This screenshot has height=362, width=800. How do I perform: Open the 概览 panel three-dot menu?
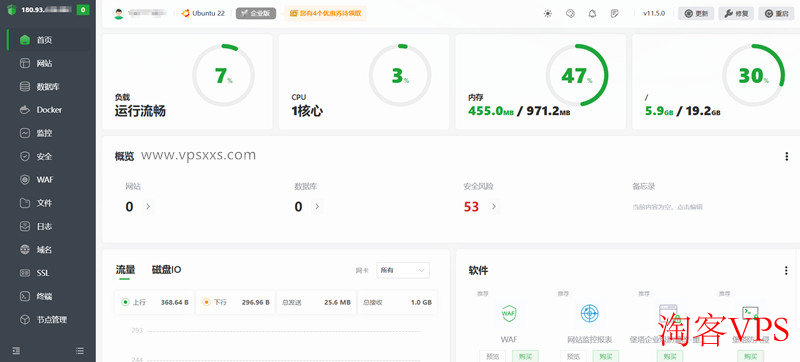(x=786, y=157)
